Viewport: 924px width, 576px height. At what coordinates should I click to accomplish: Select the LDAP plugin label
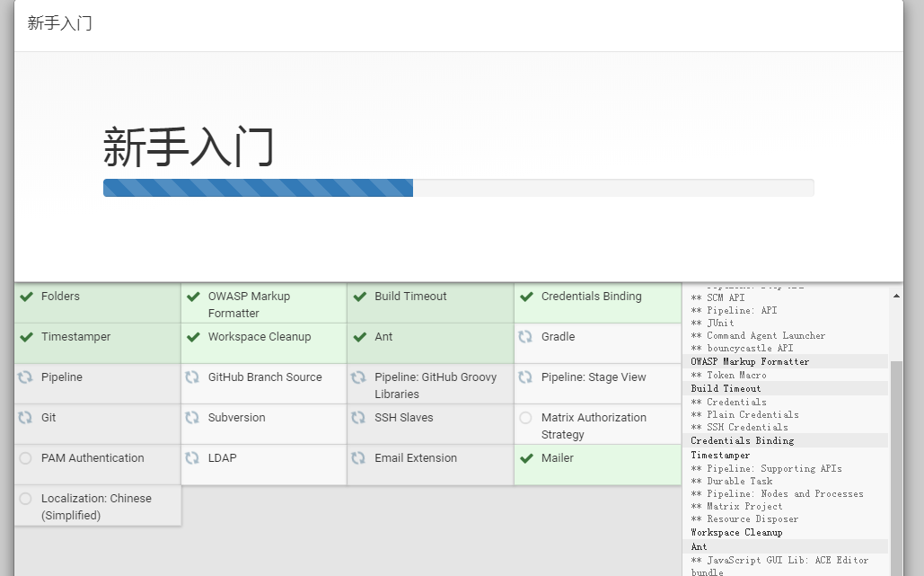coord(222,458)
